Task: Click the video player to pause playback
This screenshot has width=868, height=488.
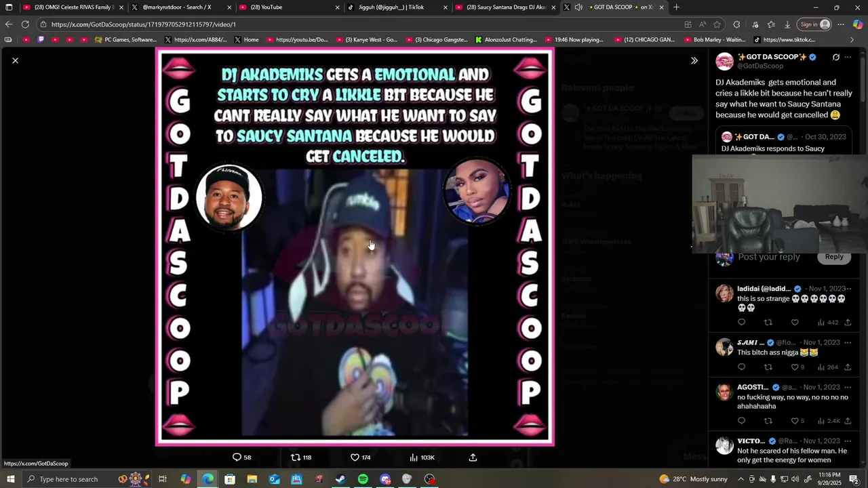Action: (355, 246)
